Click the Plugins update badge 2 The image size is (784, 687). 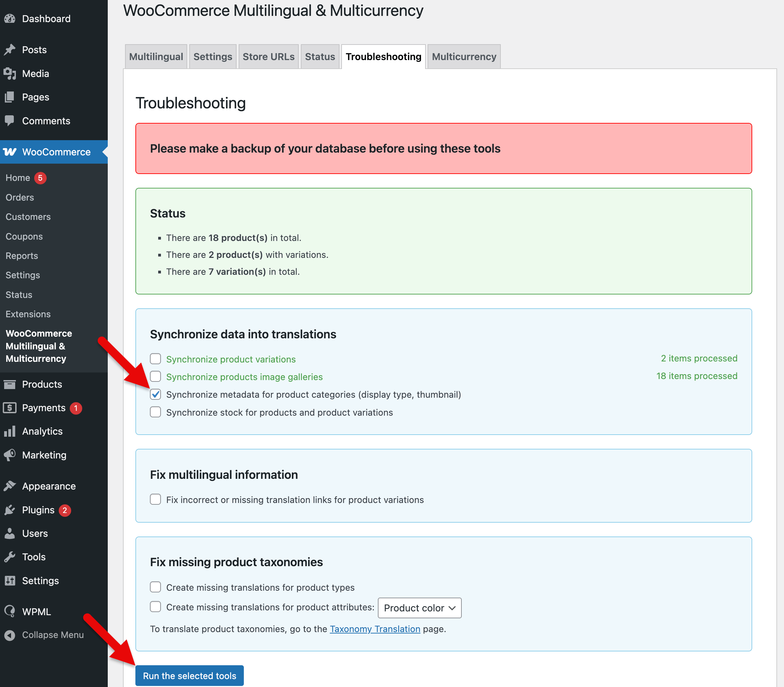pos(65,510)
